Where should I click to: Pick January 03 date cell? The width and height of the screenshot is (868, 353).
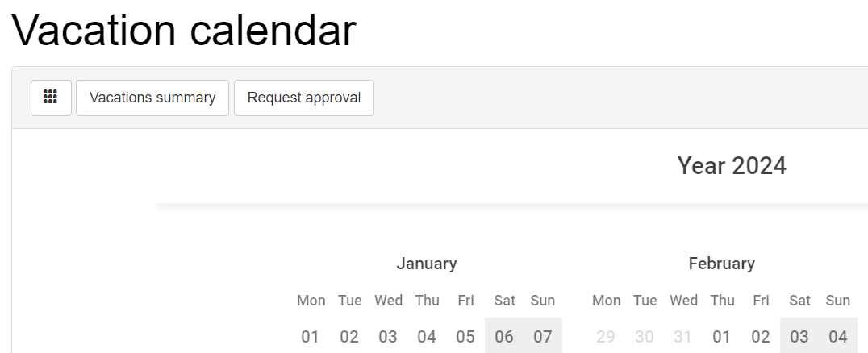[x=388, y=336]
